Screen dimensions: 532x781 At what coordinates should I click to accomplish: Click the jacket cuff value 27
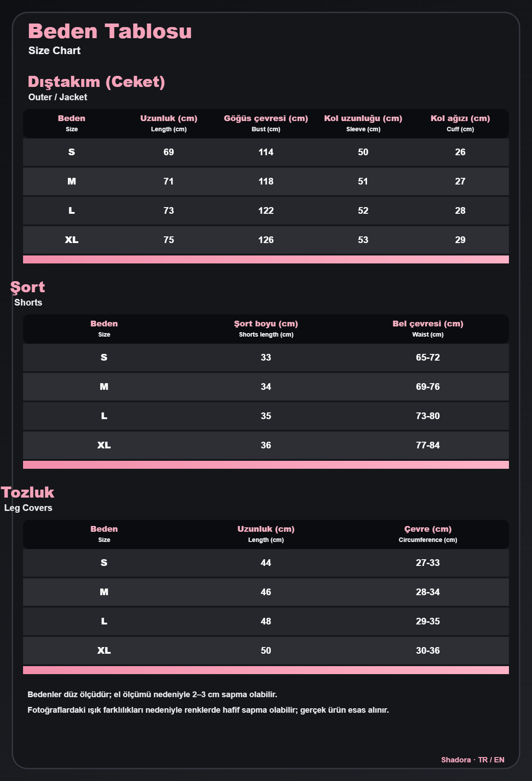pos(460,181)
